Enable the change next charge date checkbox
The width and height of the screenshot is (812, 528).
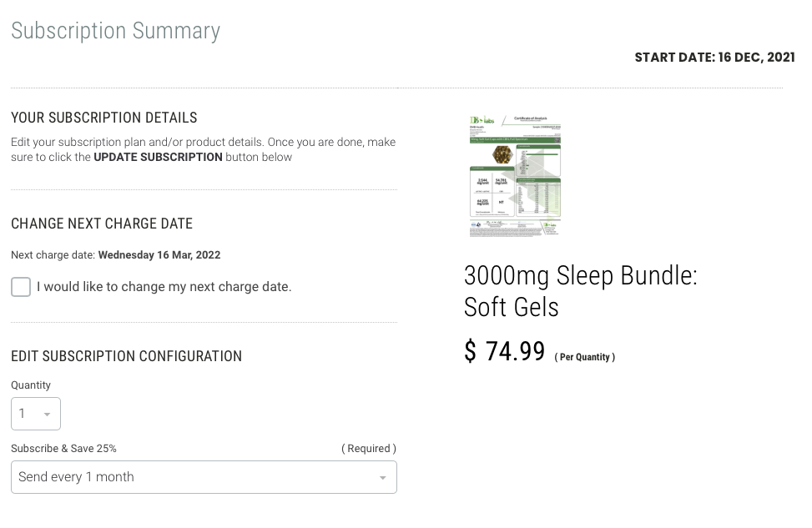21,287
